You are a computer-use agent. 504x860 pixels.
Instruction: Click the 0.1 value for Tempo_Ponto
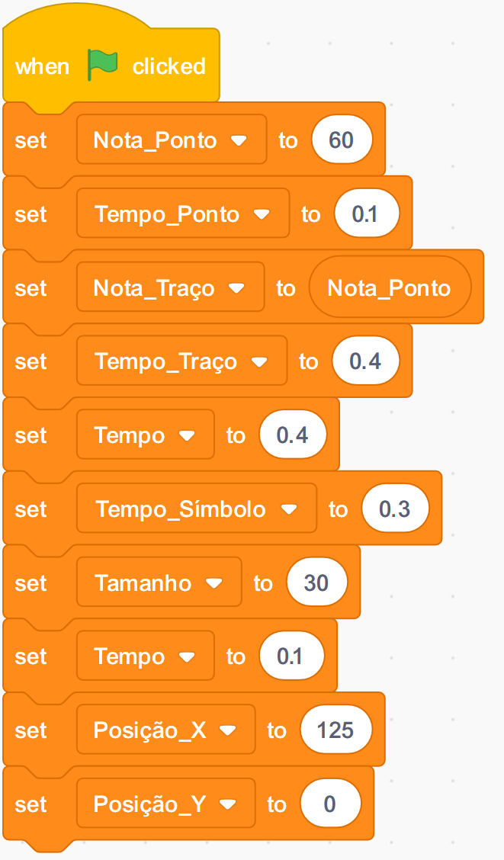point(364,215)
